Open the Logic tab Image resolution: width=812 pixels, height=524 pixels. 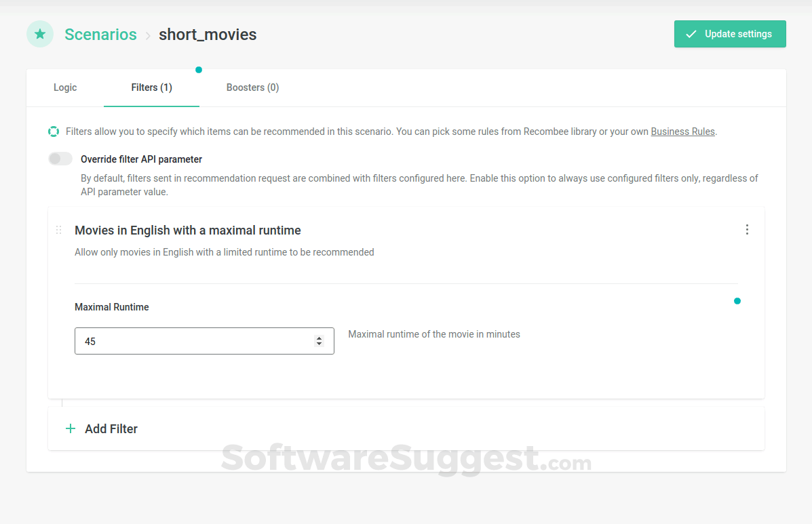[65, 87]
